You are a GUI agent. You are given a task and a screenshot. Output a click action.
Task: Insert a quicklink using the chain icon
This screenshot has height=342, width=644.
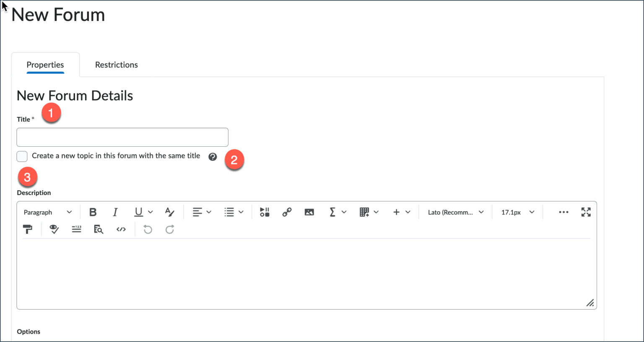287,212
